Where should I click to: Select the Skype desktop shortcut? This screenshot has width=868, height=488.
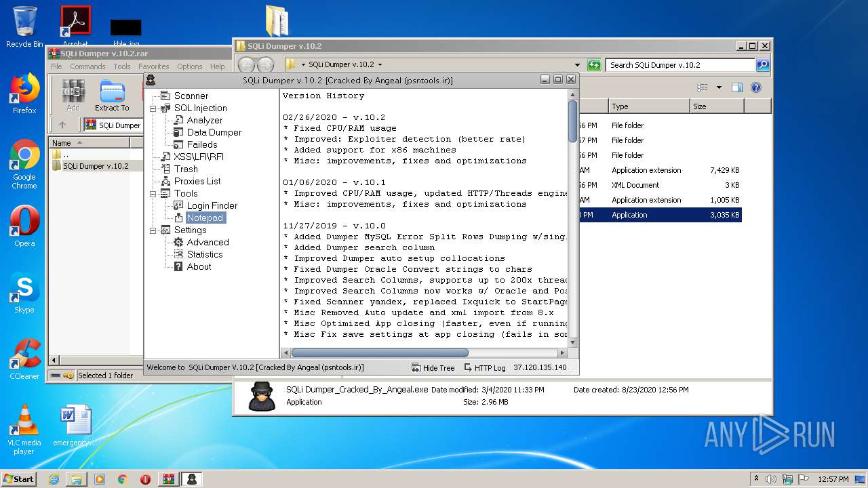coord(24,293)
